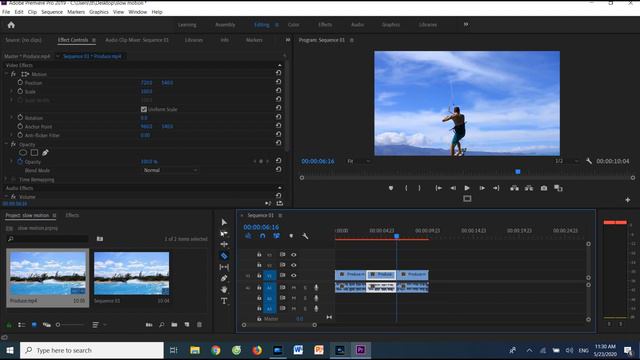The image size is (640, 360).
Task: Show hidden source panel tabs chevron
Action: [x=288, y=40]
